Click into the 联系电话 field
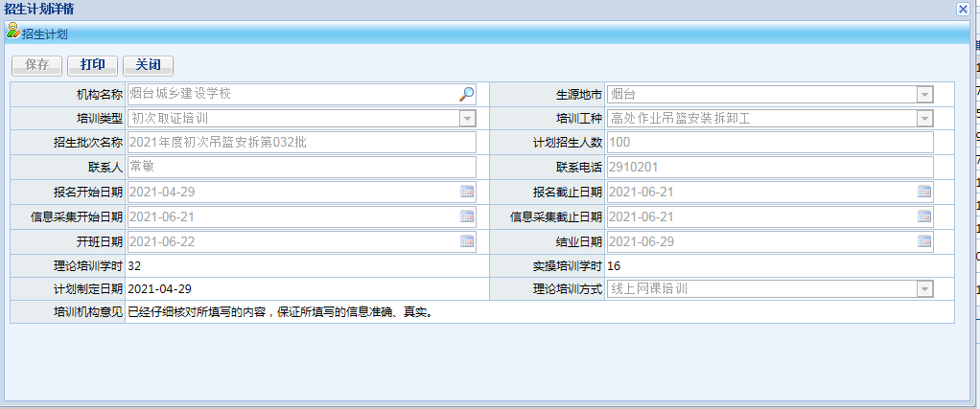Viewport: 980px width, 409px height. click(770, 167)
